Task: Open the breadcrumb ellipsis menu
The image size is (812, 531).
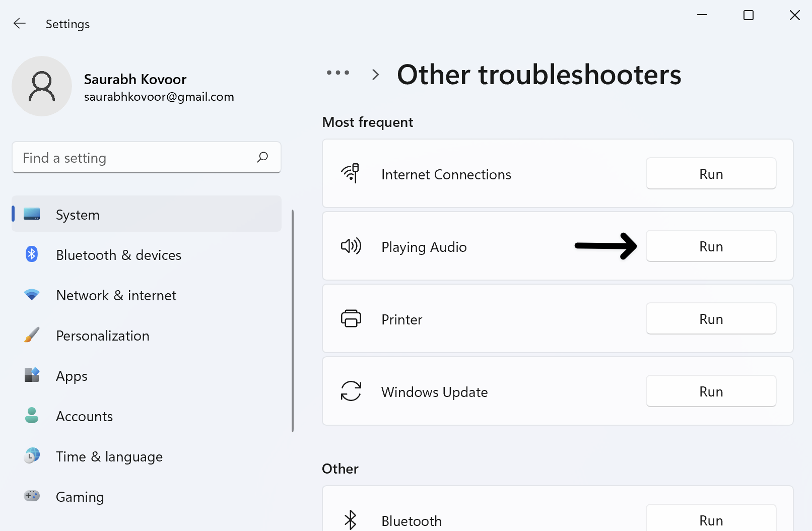Action: click(338, 73)
